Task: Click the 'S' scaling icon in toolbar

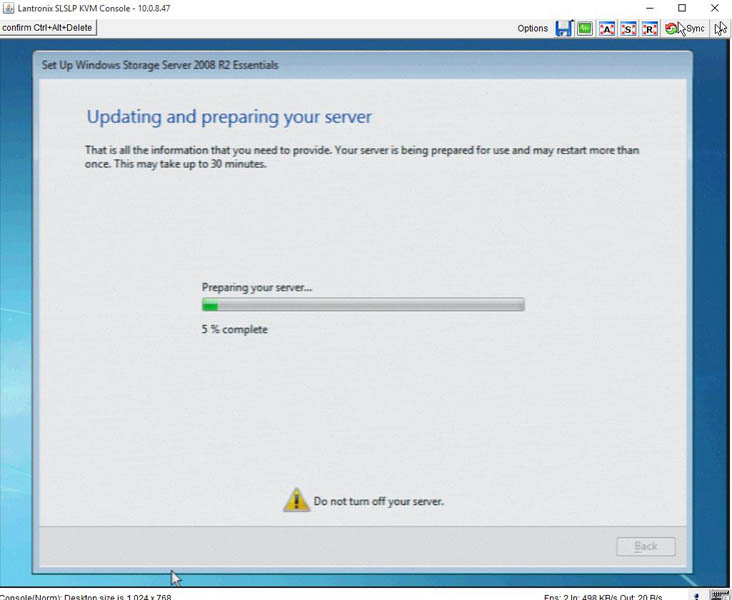Action: [x=628, y=29]
